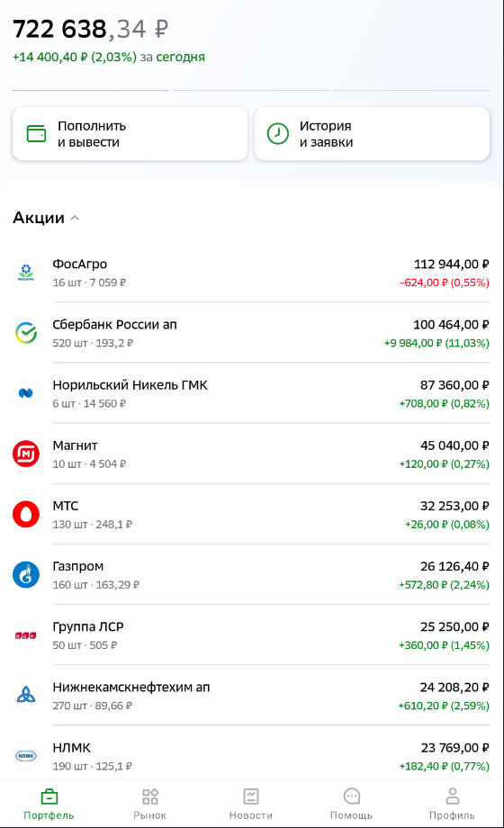Switch to the Рынок tab
Viewport: 504px width, 828px height.
[150, 804]
